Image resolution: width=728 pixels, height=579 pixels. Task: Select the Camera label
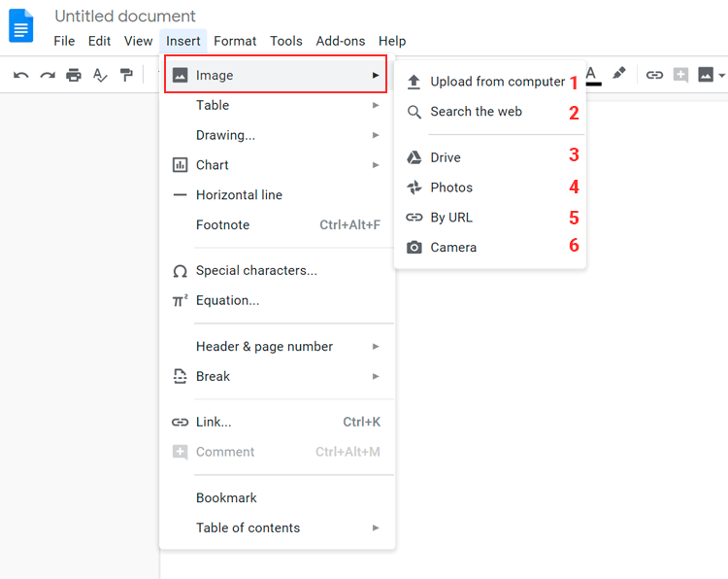coord(453,247)
